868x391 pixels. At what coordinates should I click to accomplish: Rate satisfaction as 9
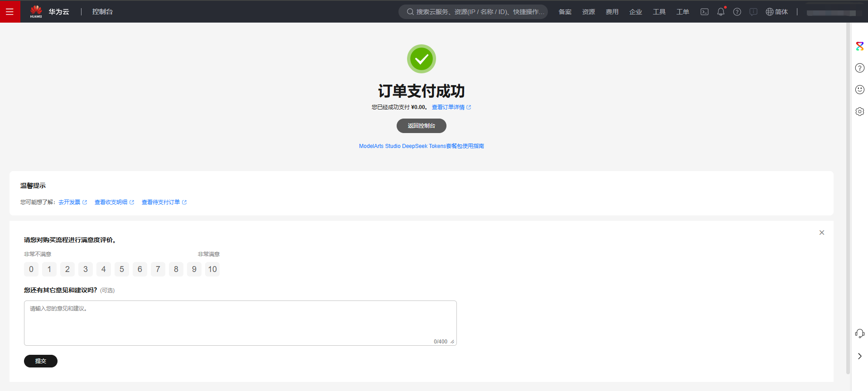pos(194,269)
